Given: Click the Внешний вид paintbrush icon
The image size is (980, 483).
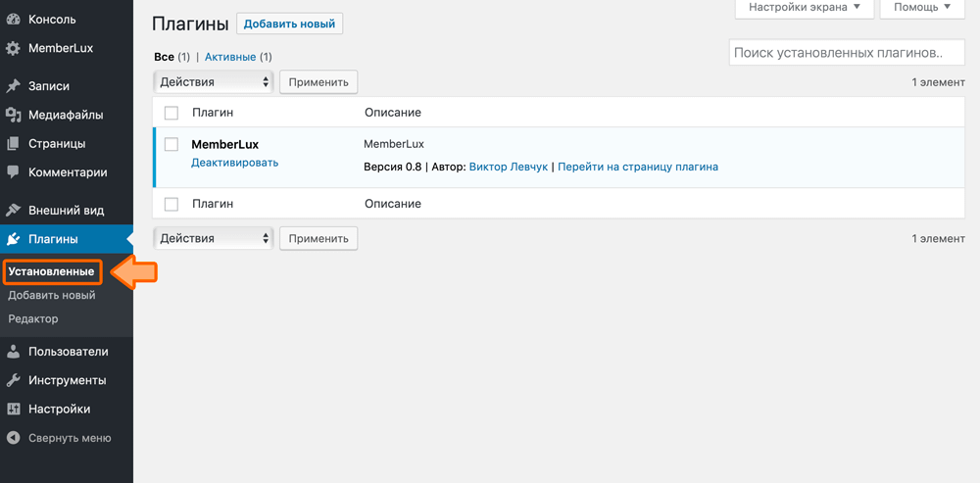Looking at the screenshot, I should (14, 210).
